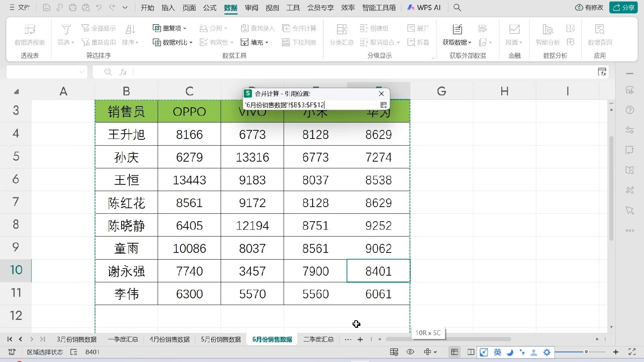Click the print icon in quick access toolbar
This screenshot has width=644, height=362.
click(73, 7)
